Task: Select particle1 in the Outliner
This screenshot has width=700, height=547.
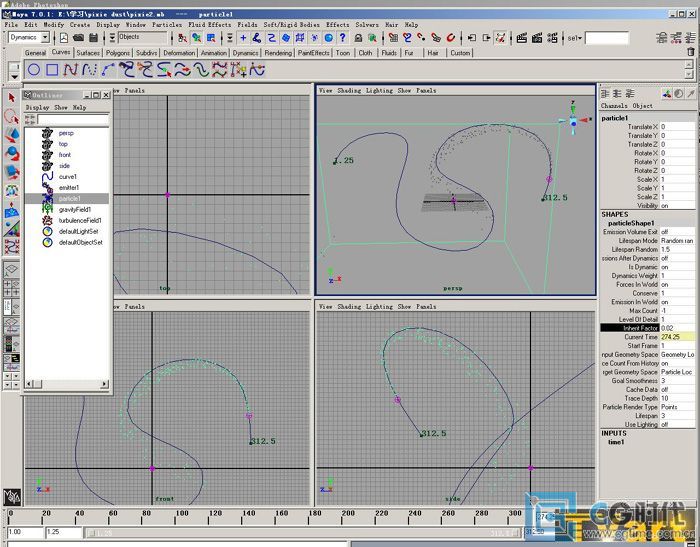Action: [67, 199]
